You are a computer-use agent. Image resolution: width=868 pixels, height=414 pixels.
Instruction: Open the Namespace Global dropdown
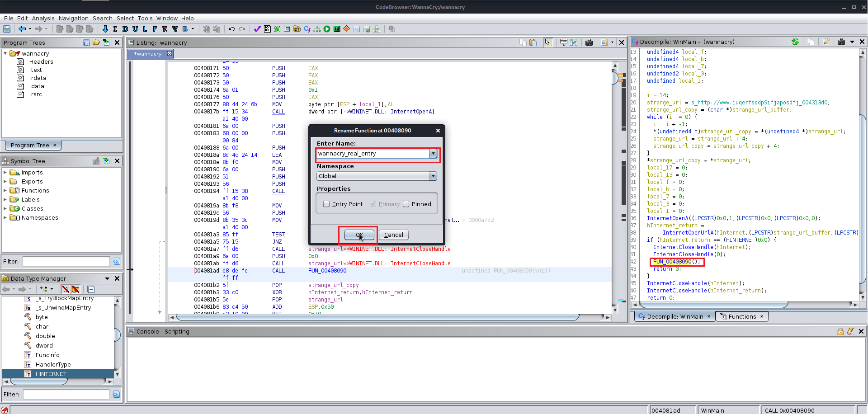(433, 176)
